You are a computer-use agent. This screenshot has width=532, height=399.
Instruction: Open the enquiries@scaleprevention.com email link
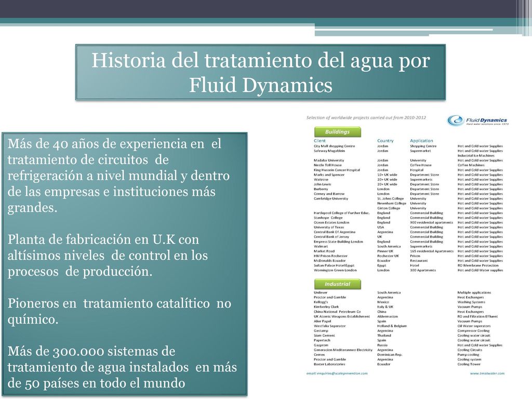point(337,373)
